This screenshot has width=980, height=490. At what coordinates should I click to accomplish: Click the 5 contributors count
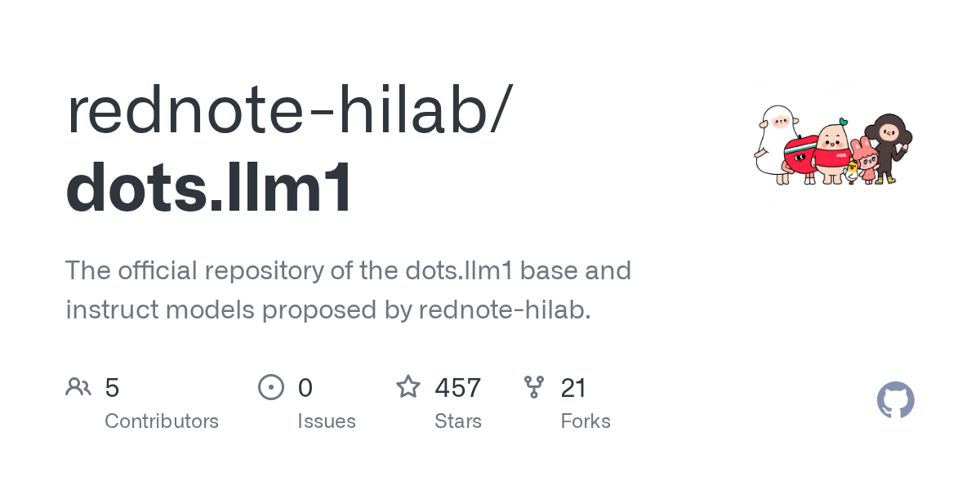(113, 387)
